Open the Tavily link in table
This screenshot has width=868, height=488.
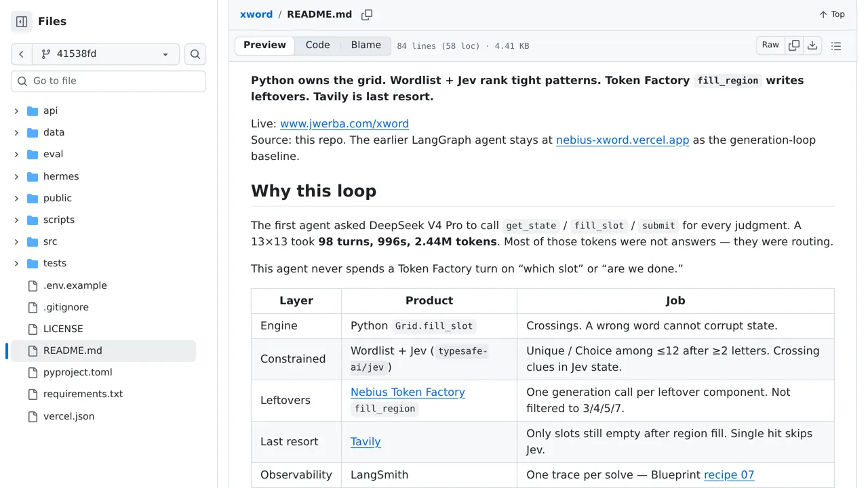pos(366,441)
